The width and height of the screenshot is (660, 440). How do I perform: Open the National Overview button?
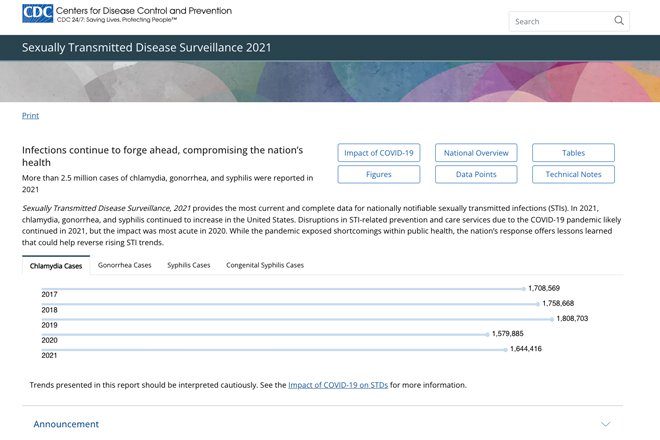click(x=476, y=153)
